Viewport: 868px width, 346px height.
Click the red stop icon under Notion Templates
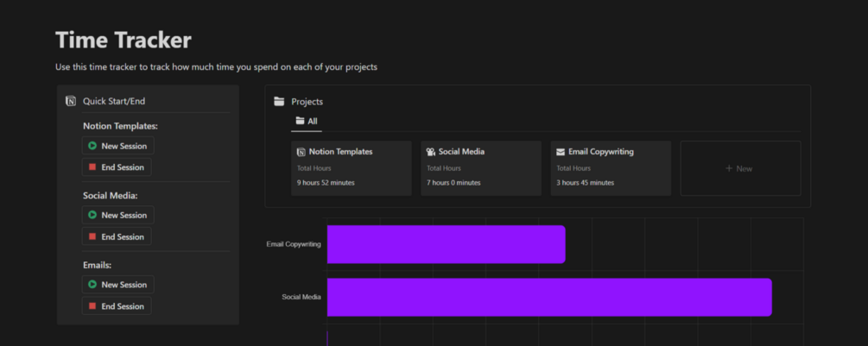[92, 167]
